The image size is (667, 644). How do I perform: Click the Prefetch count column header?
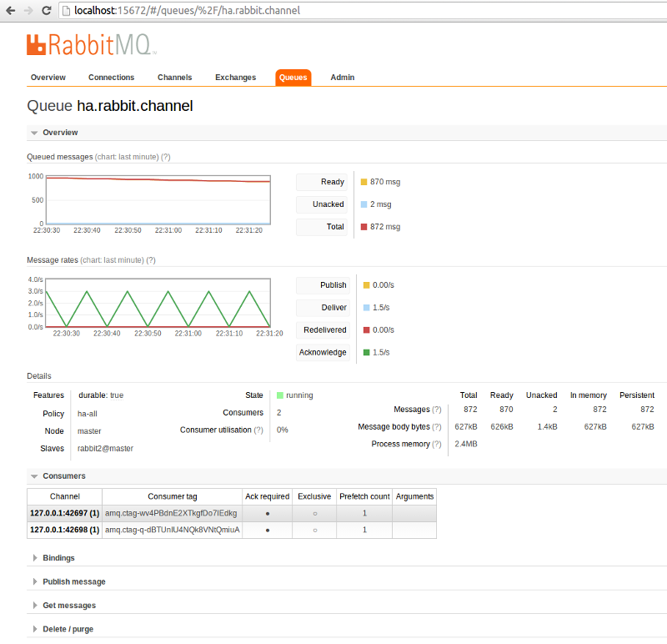pyautogui.click(x=364, y=496)
